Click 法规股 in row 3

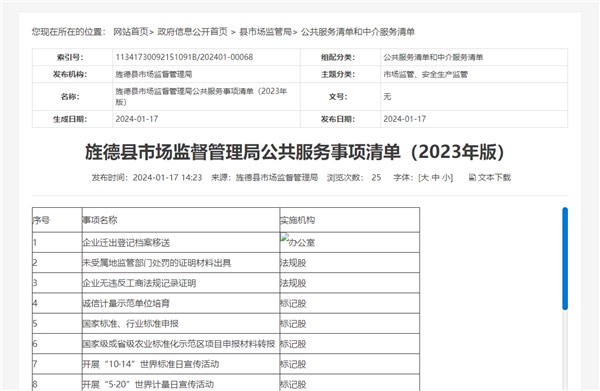(x=293, y=283)
